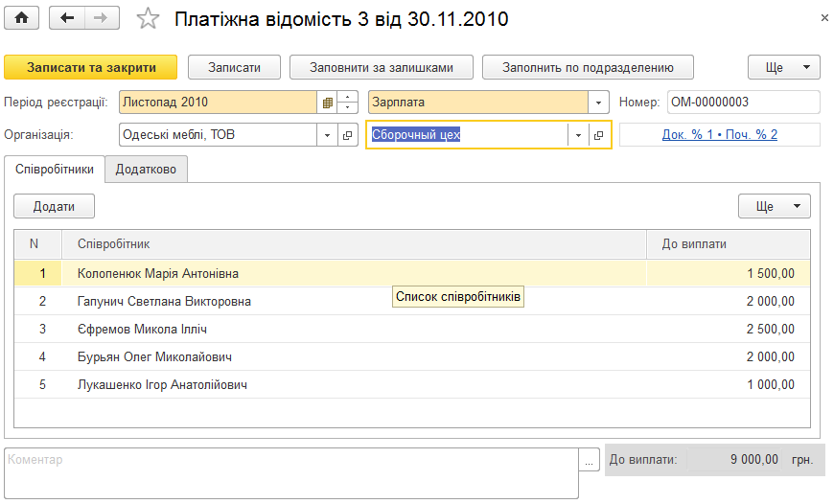
Task: Click the Коментар text field
Action: pos(291,473)
